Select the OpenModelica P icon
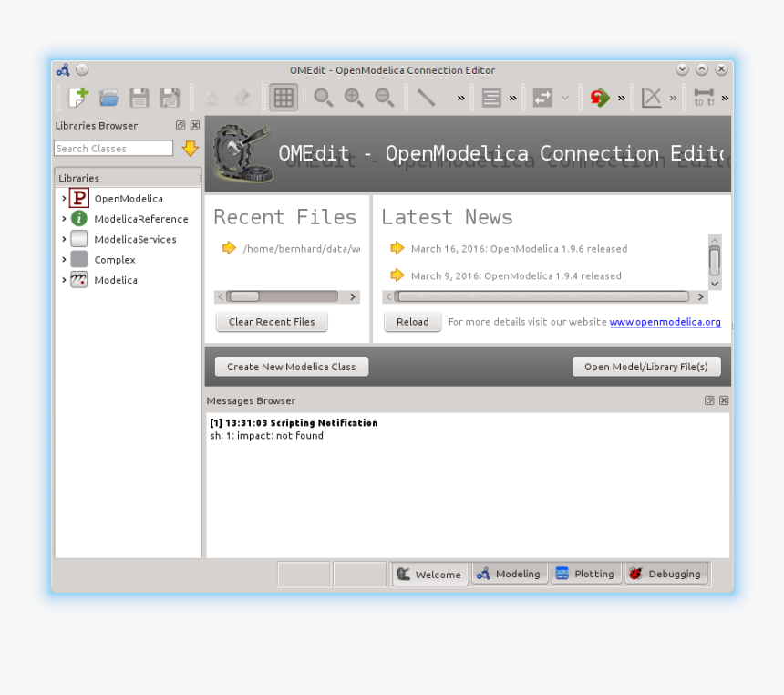Screen dimensions: 784x695 tap(79, 198)
